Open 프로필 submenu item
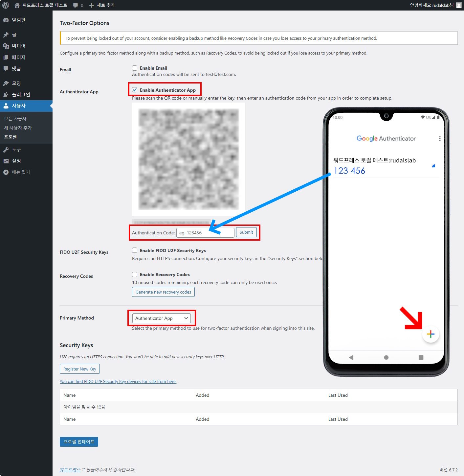 11,137
